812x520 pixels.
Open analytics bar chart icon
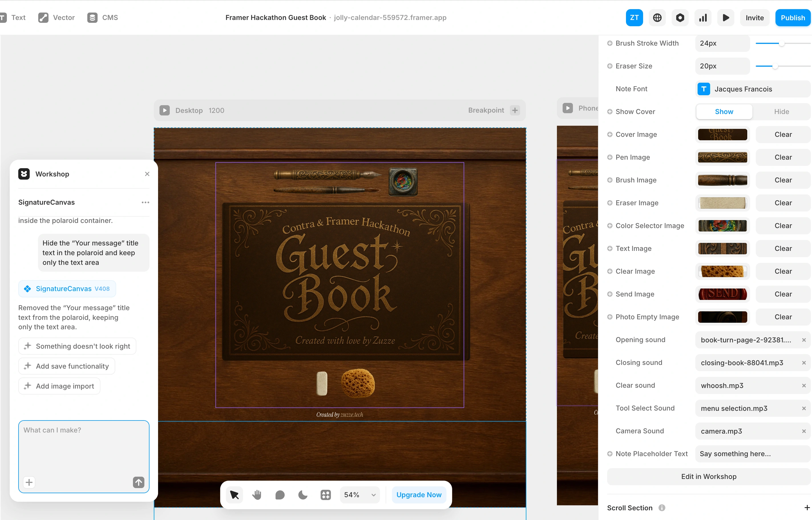click(703, 18)
